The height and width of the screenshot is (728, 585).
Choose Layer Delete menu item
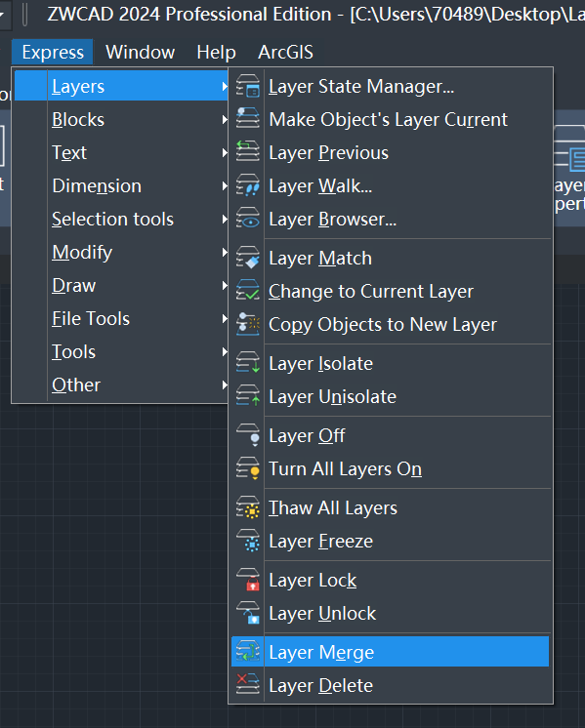click(391, 685)
